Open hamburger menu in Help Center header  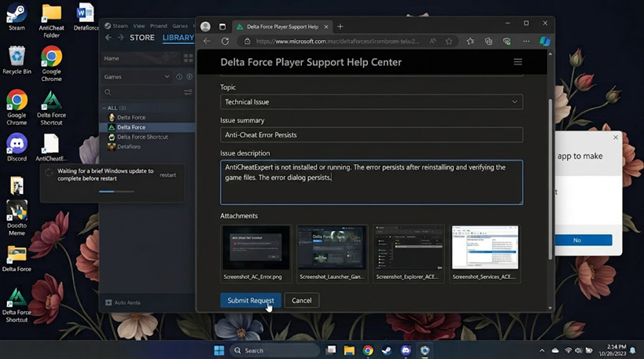coord(518,61)
